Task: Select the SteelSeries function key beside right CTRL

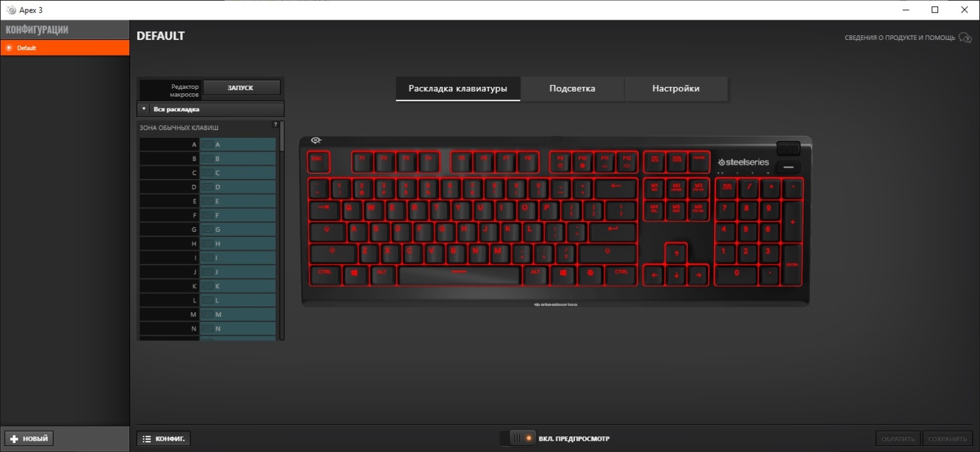Action: click(591, 274)
